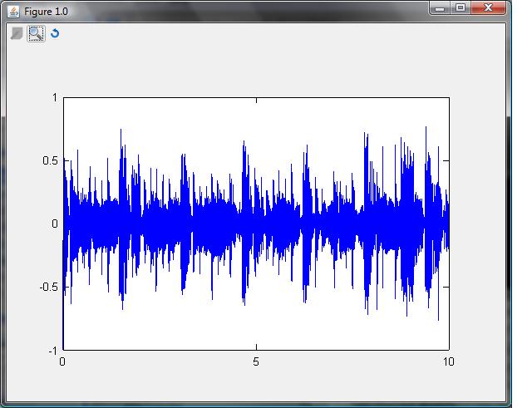Click the y-axis label 0.5
Viewport: 532px width, 408px height.
[50, 160]
